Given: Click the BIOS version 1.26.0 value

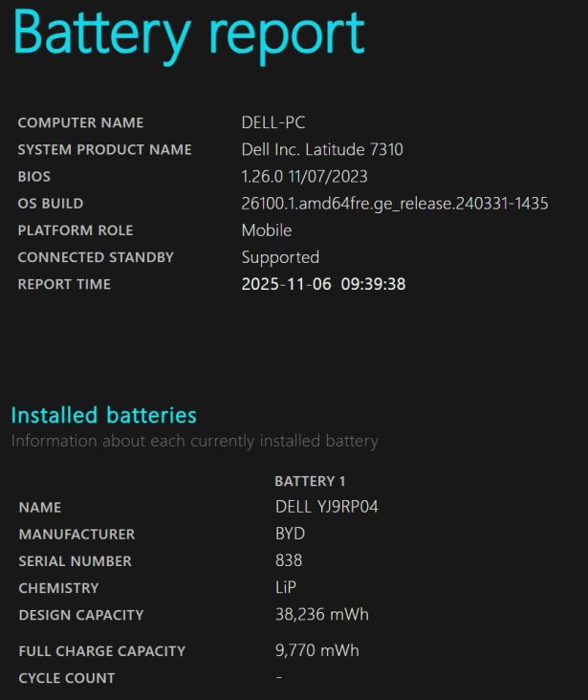Looking at the screenshot, I should (x=304, y=176).
